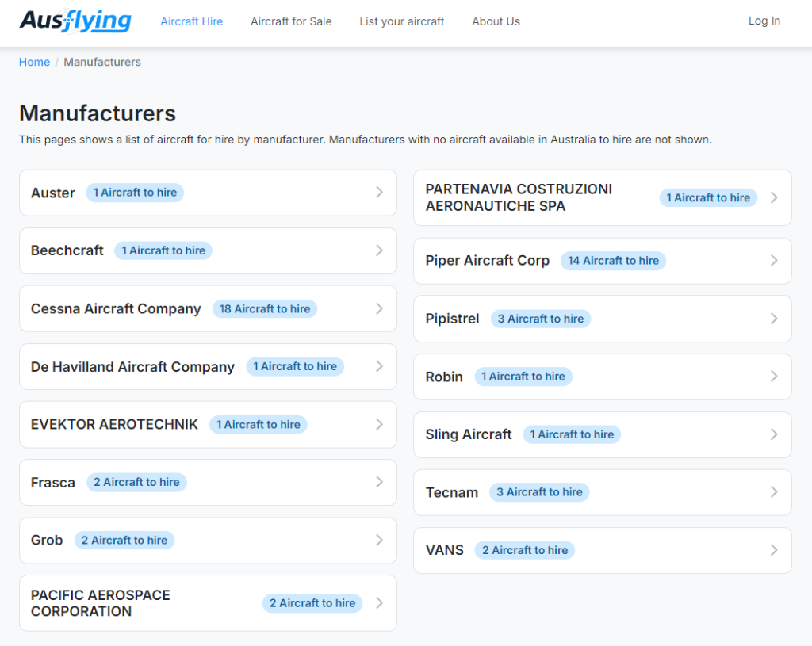Click the chevron on the Grob row

(x=379, y=540)
